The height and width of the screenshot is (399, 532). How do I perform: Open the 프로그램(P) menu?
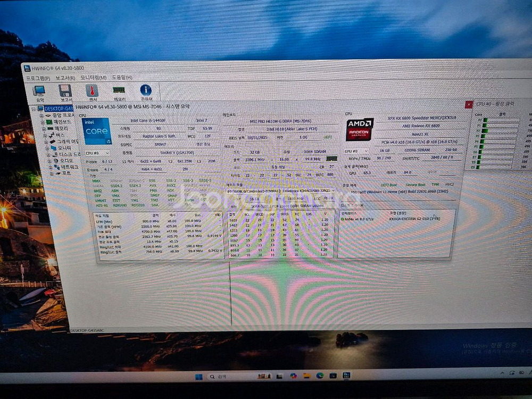[x=39, y=78]
